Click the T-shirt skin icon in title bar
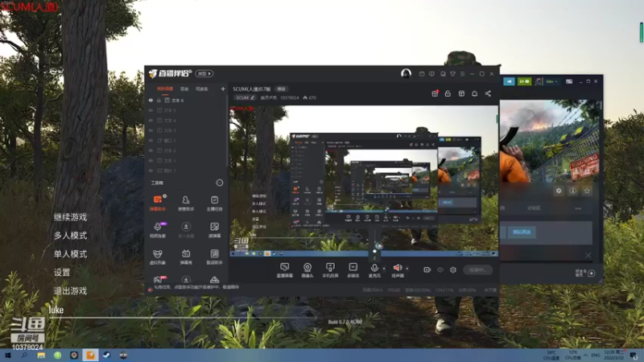This screenshot has height=362, width=644. pos(452,74)
